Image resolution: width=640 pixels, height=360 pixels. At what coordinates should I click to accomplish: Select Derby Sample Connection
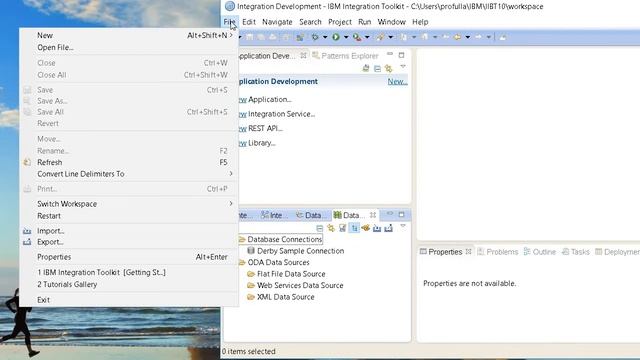coord(296,251)
